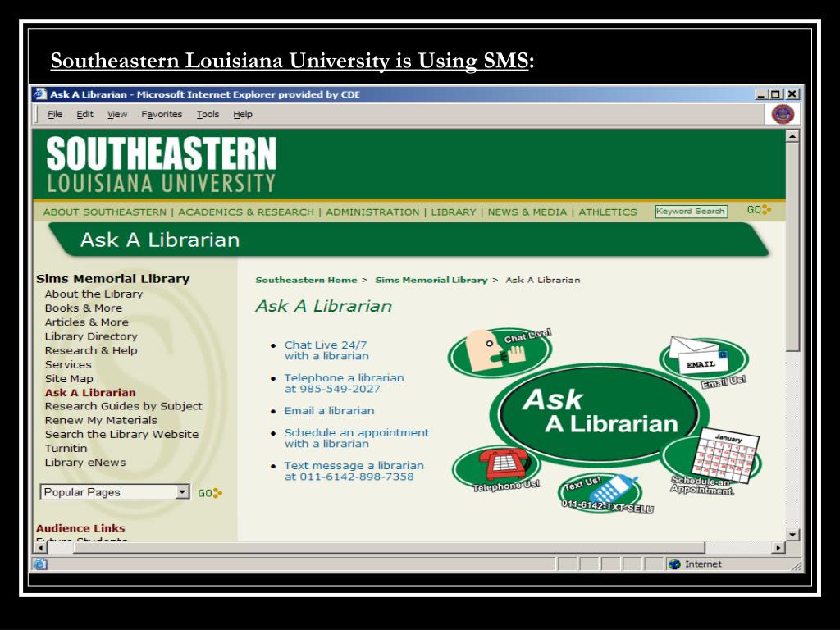Viewport: 840px width, 630px height.
Task: Open the Tools menu
Action: click(208, 114)
